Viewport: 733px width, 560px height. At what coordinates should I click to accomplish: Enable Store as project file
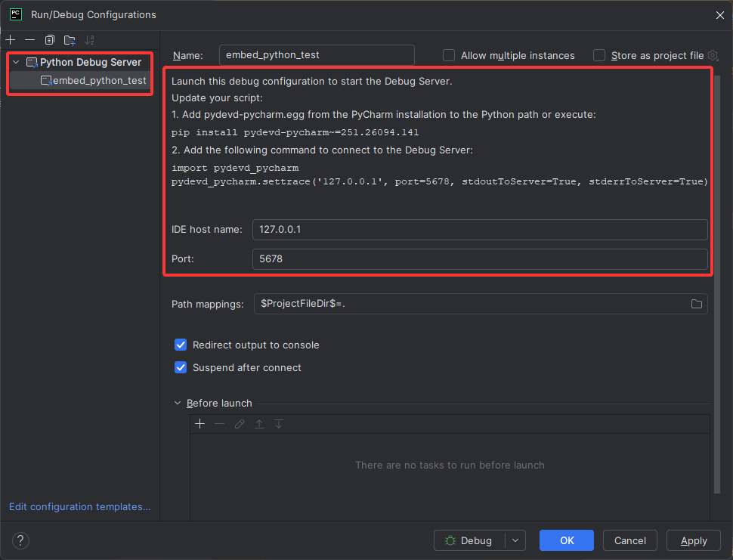point(599,55)
